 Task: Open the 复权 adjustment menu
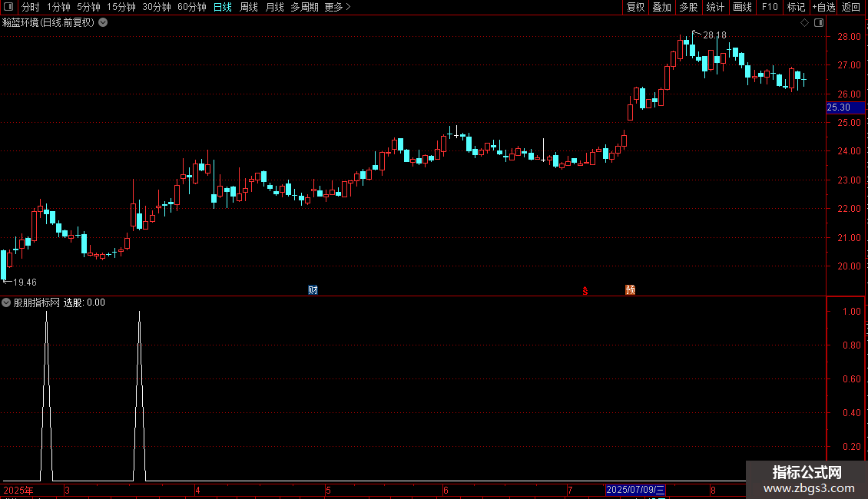635,7
